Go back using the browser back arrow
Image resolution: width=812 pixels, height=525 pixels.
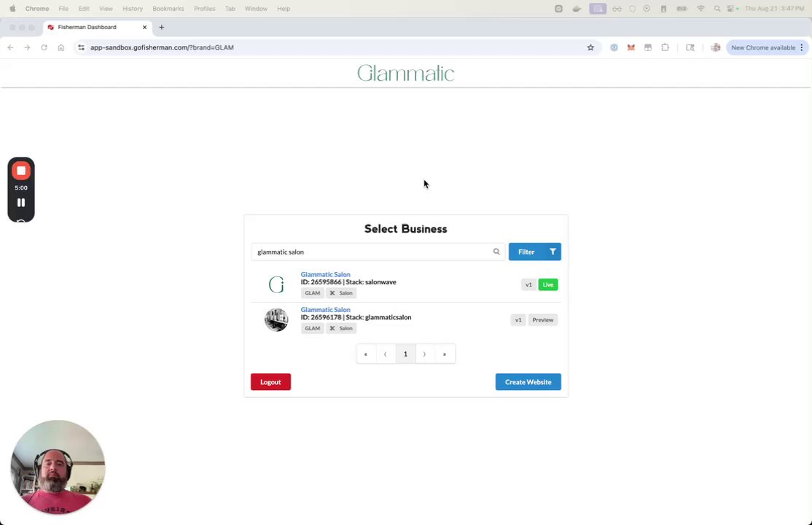tap(10, 47)
